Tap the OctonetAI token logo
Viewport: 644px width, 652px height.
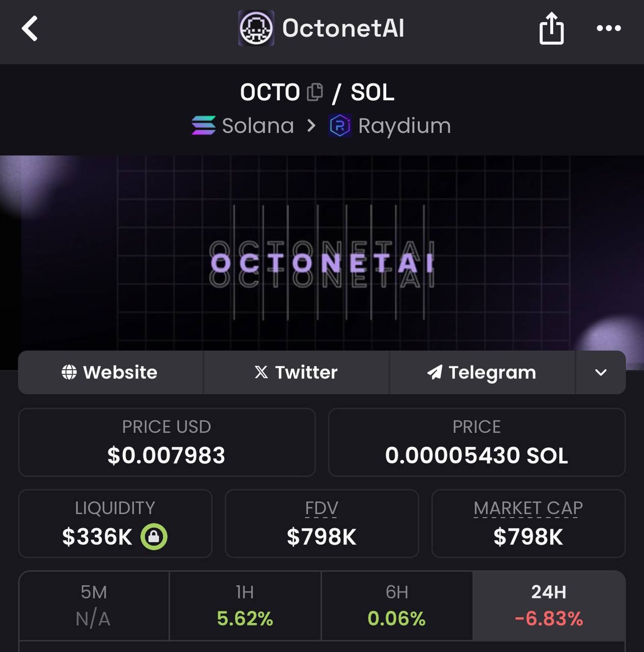point(256,29)
